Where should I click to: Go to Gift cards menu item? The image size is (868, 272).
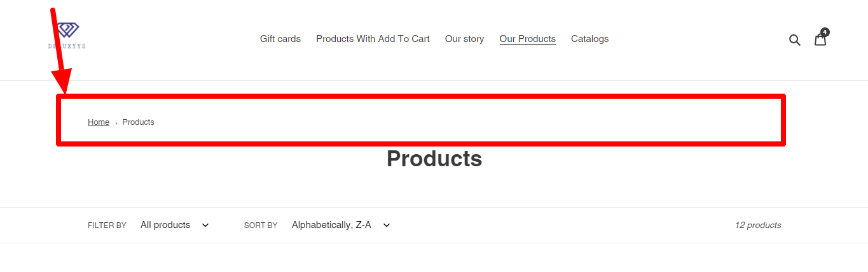280,39
